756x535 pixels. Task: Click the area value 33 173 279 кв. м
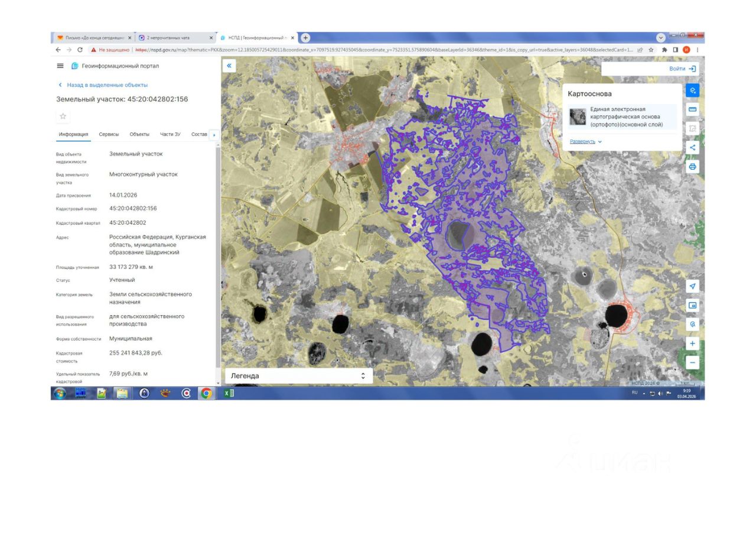[x=131, y=267]
